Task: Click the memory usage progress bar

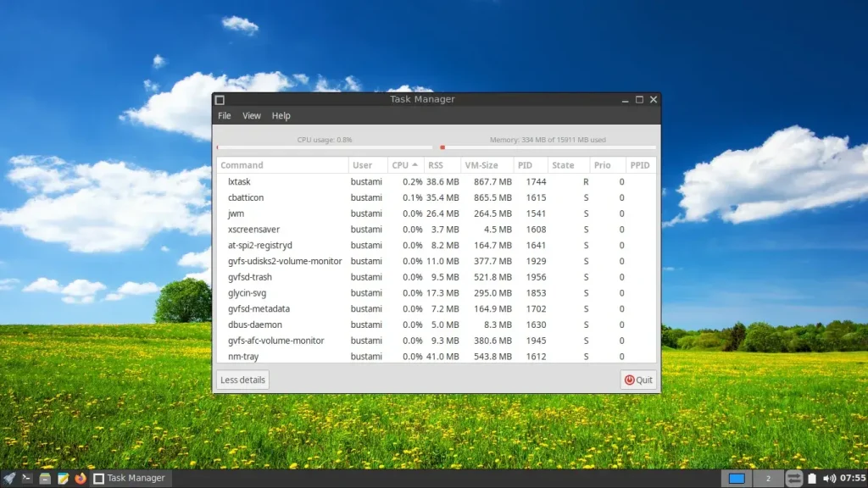Action: click(548, 147)
